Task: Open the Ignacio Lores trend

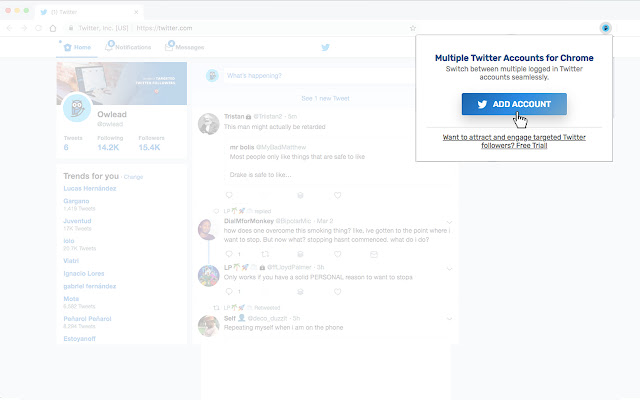Action: [x=84, y=273]
